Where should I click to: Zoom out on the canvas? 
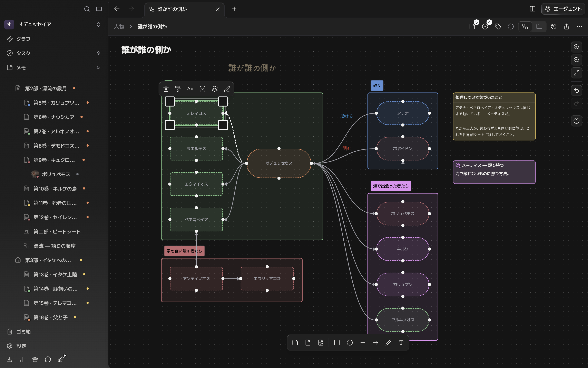(x=576, y=60)
